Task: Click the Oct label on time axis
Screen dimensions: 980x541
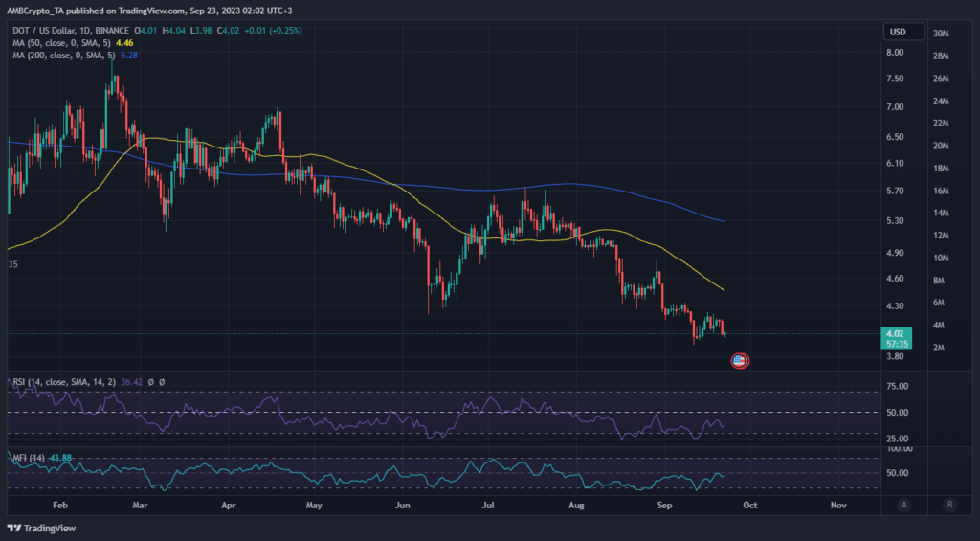Action: 751,504
